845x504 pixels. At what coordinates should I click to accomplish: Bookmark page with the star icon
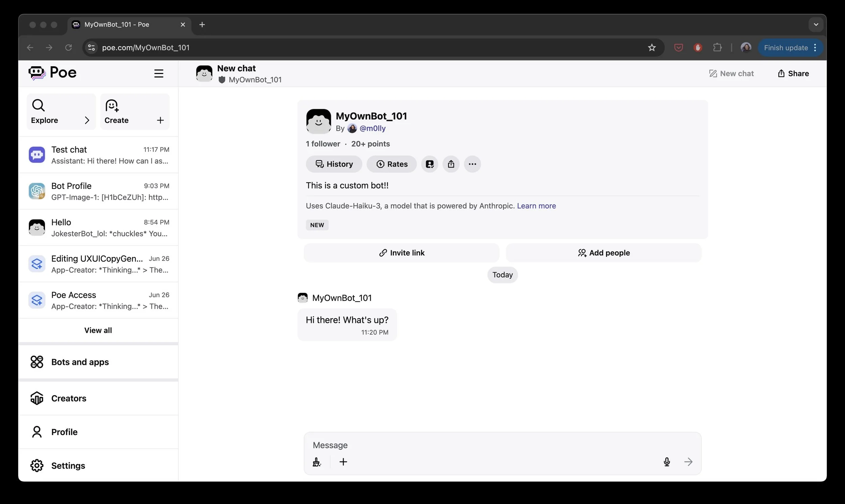651,48
